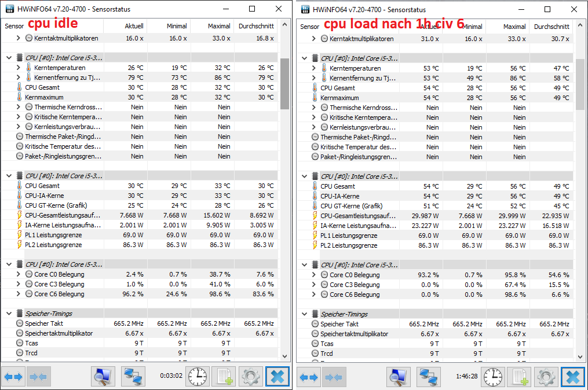Reset the elapsed-time clock in left window
The image size is (588, 390).
pos(198,376)
